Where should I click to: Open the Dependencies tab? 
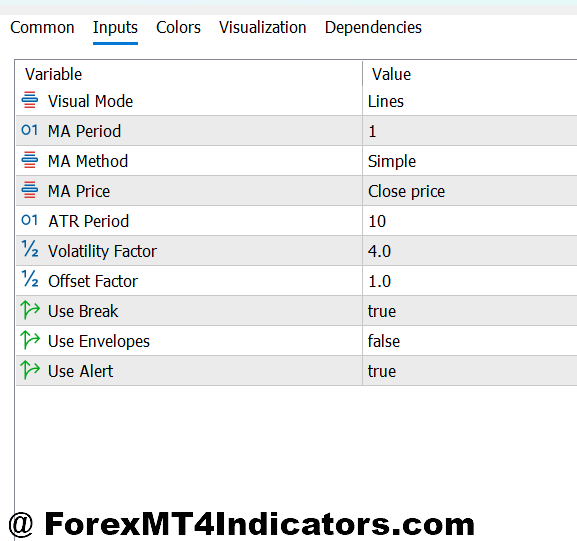(373, 28)
